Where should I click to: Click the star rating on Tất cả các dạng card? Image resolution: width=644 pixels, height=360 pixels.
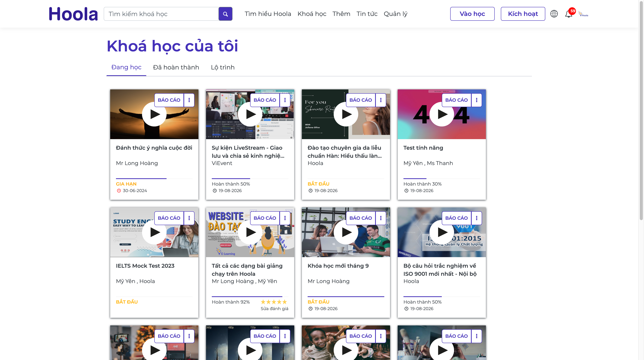[x=274, y=302]
